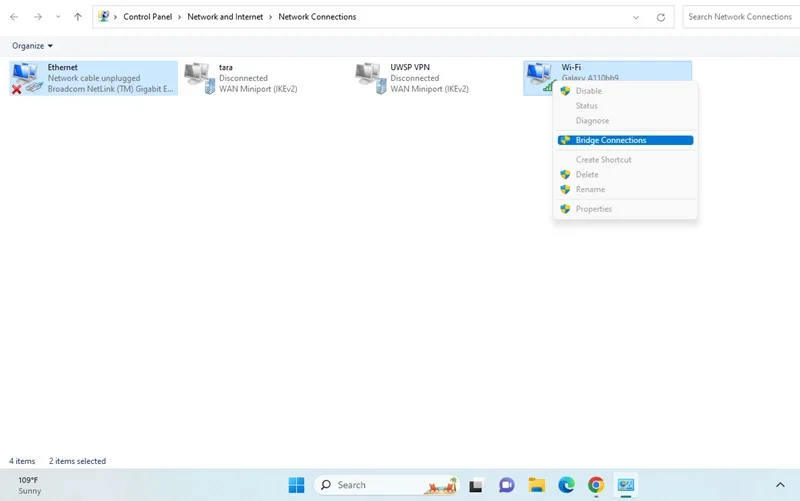
Task: Click the Wi-Fi adapter icon
Action: coord(540,77)
